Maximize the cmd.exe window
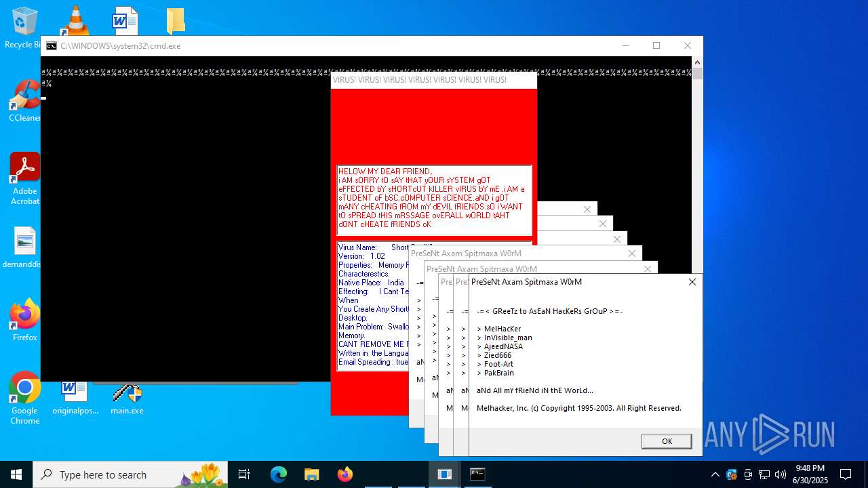This screenshot has height=488, width=868. click(x=656, y=45)
